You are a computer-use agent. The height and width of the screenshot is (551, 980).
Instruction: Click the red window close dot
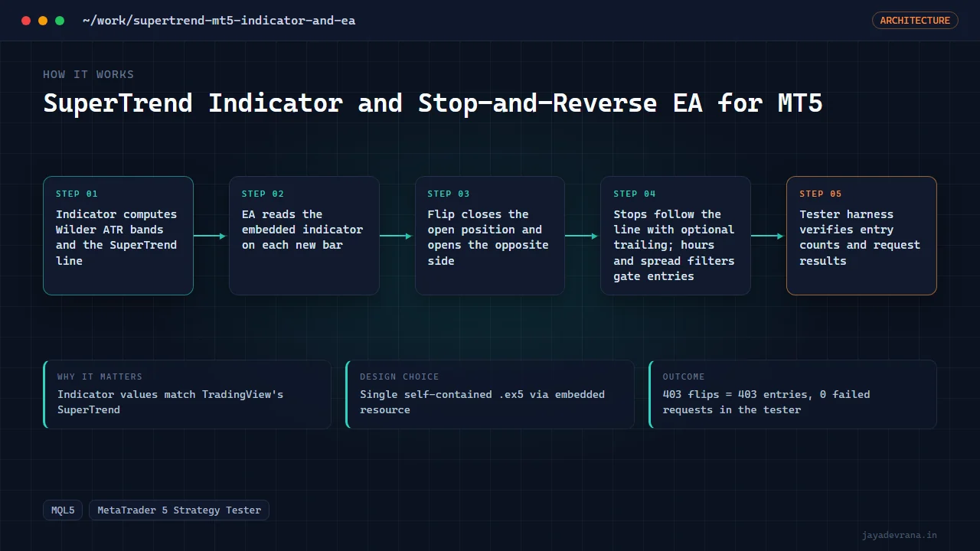point(26,21)
